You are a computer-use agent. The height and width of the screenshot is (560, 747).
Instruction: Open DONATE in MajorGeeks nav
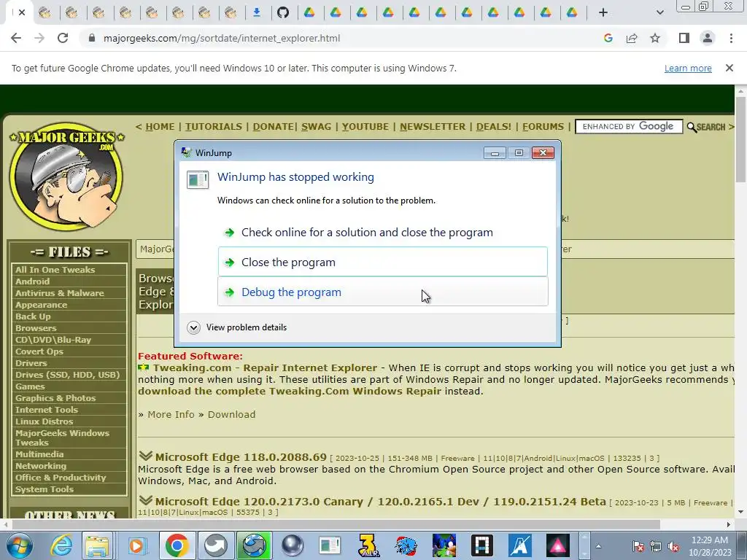coord(273,127)
